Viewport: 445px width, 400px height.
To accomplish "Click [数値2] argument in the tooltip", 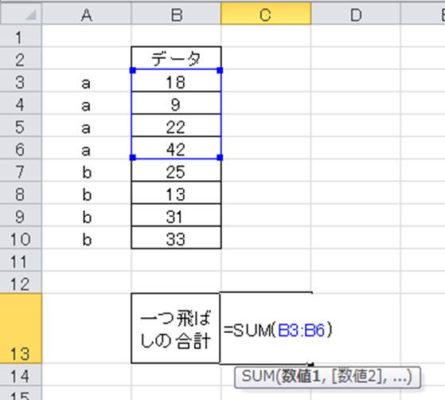I will [358, 377].
